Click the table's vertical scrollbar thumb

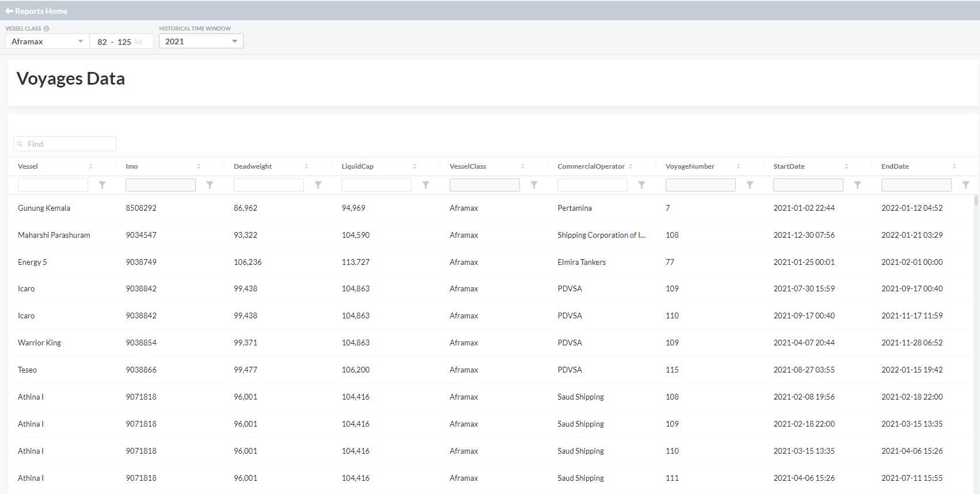[976, 200]
